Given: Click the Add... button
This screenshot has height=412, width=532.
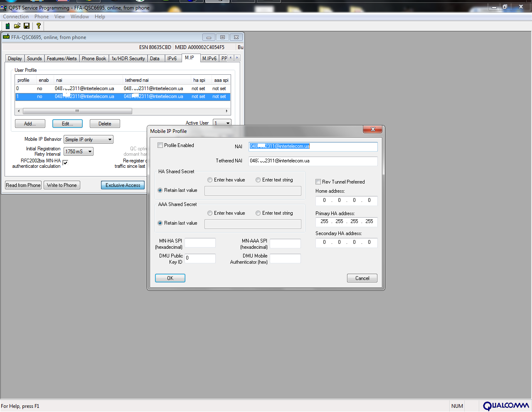Looking at the screenshot, I should (30, 124).
